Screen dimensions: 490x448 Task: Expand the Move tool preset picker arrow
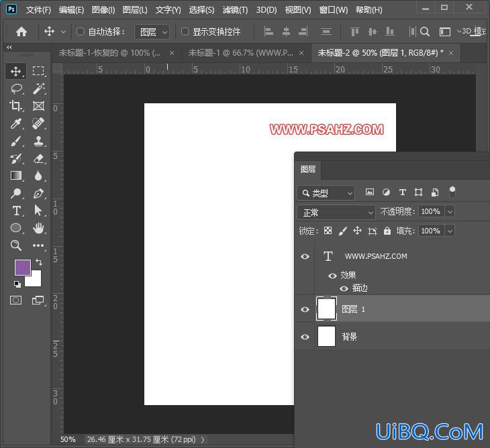coord(63,32)
